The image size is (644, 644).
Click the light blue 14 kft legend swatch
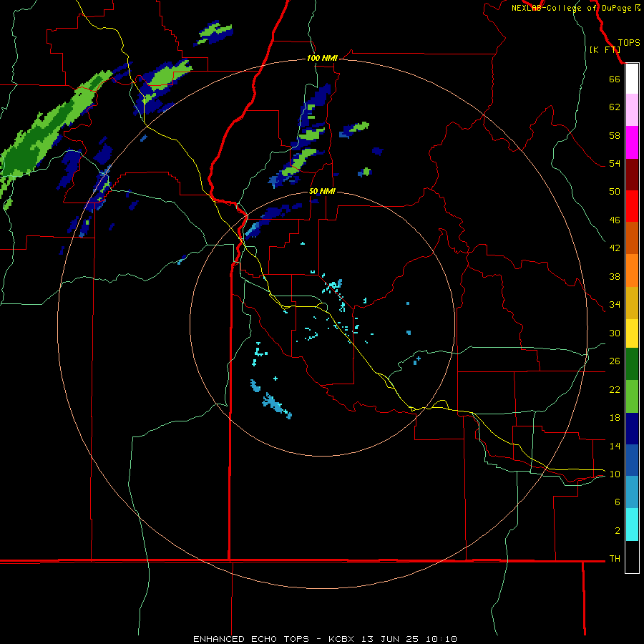(x=632, y=492)
